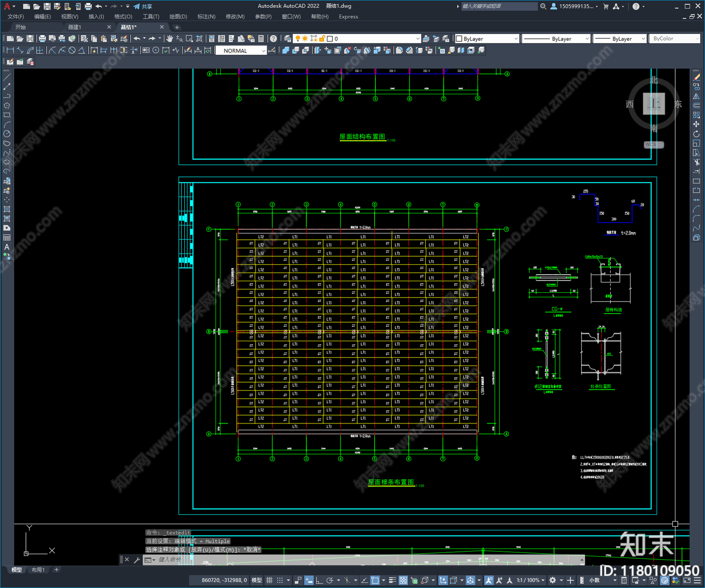Click the 东 east direction on ViewCube
This screenshot has width=705, height=588.
(678, 104)
